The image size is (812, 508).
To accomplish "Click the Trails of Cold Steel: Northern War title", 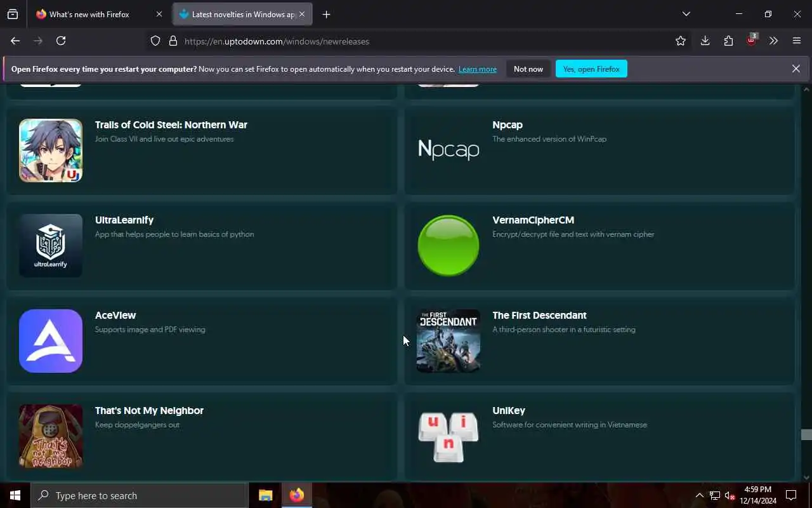I will coord(171,125).
